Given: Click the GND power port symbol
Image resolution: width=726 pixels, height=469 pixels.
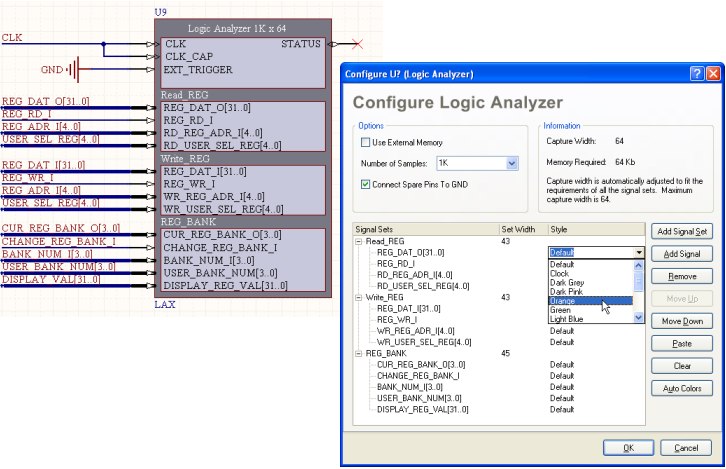Looking at the screenshot, I should (72, 70).
